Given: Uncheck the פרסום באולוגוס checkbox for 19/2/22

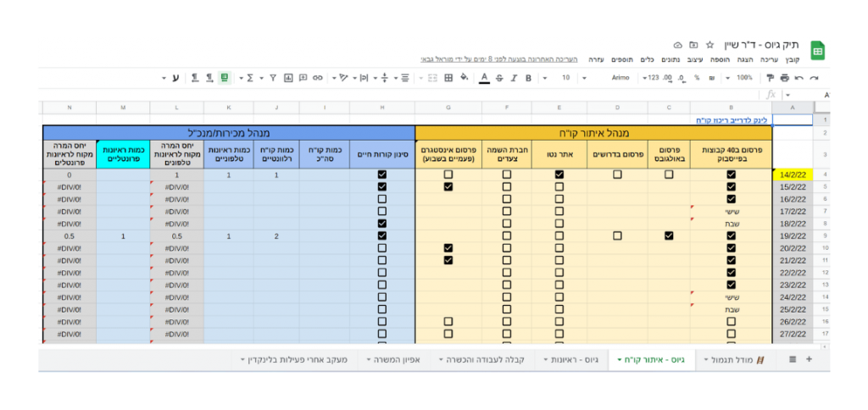Looking at the screenshot, I should (669, 235).
